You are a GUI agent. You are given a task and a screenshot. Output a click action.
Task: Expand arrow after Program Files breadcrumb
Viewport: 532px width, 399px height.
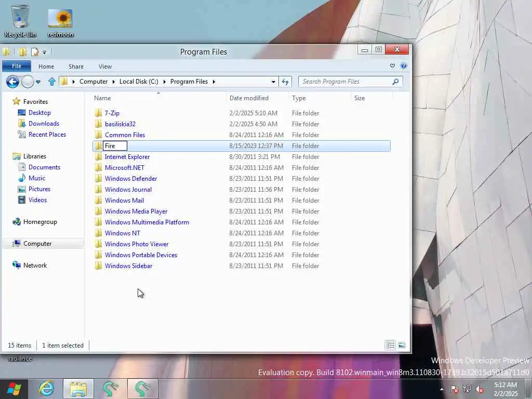tap(214, 82)
